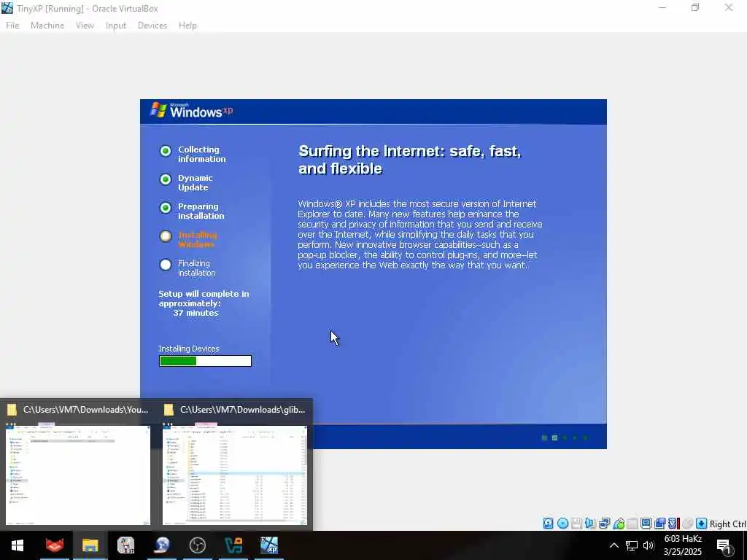
Task: Open the Help menu
Action: (187, 26)
